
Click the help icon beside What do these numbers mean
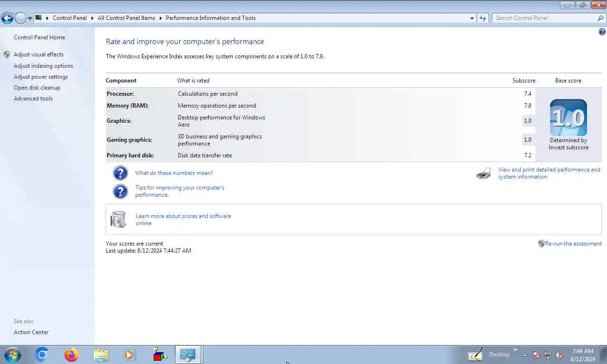tap(120, 173)
